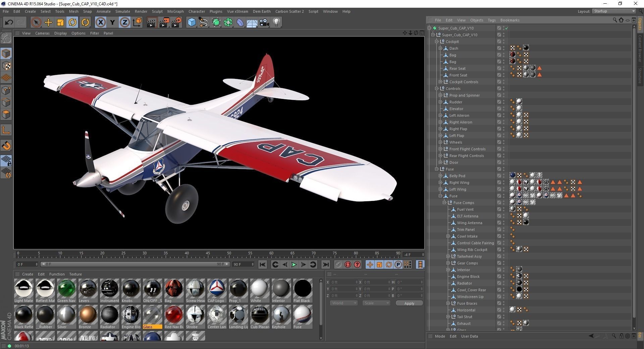
Task: Click the Undo arrow icon
Action: point(9,22)
